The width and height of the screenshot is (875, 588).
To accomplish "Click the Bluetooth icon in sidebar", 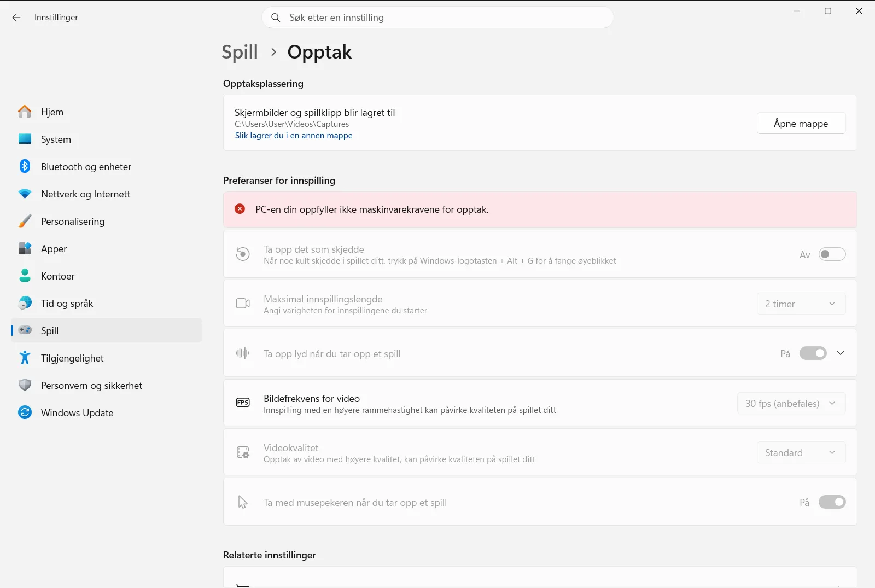I will click(x=25, y=166).
